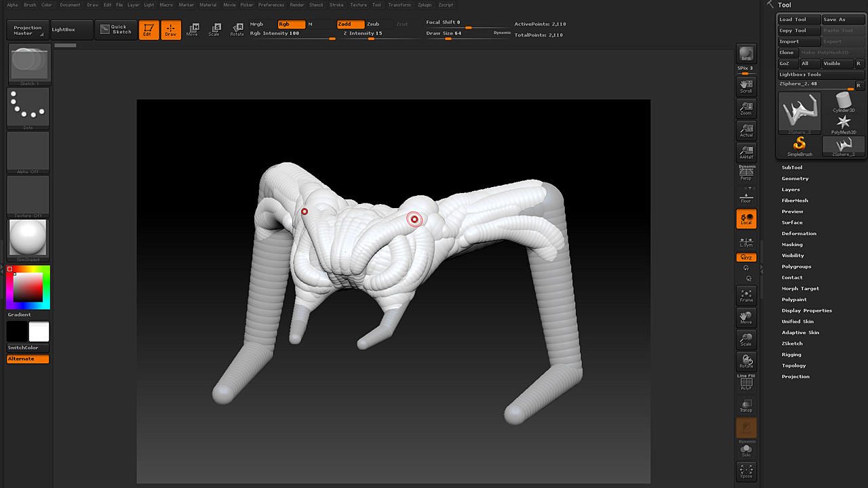Expand the Geometry section
This screenshot has height=488, width=868.
pos(795,178)
